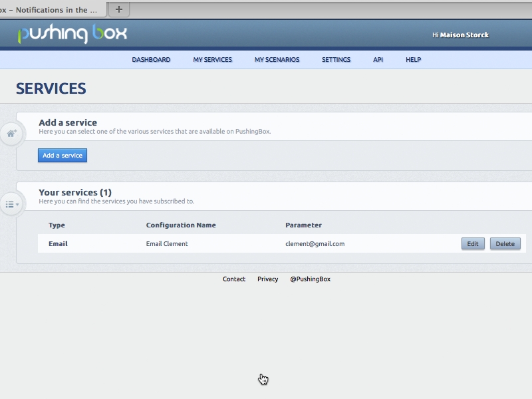Expand the list icon beside Your services
The image size is (532, 399).
click(12, 204)
